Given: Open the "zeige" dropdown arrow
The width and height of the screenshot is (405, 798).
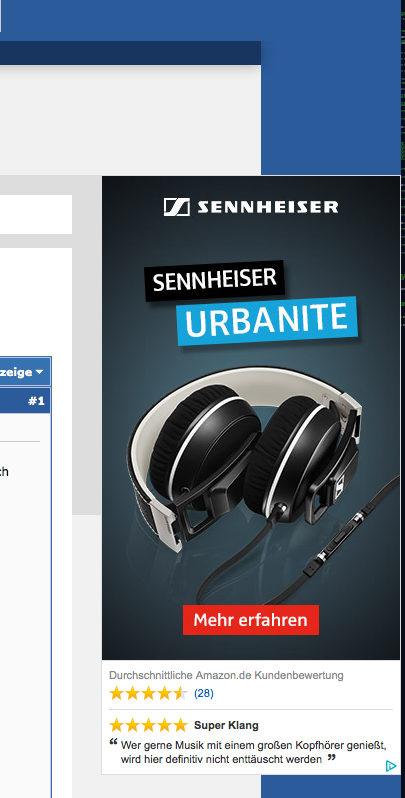Looking at the screenshot, I should click(x=39, y=372).
